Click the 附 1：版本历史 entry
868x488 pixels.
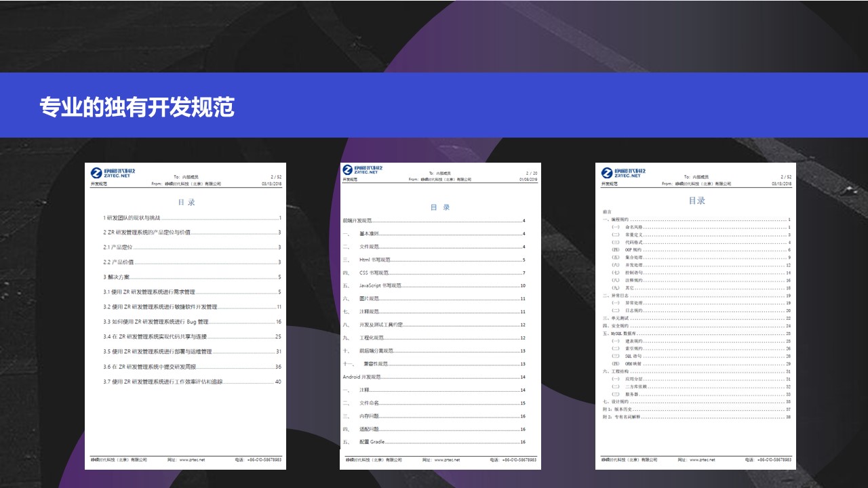(696, 409)
